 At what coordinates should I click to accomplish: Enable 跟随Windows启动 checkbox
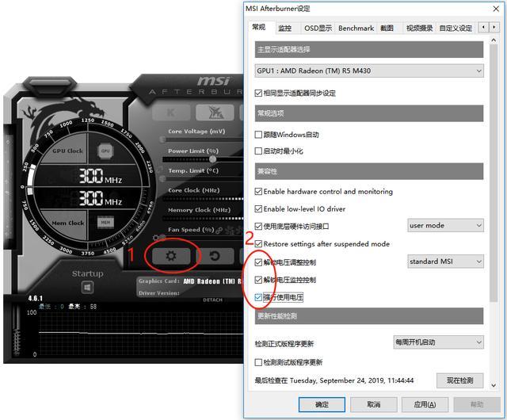258,135
